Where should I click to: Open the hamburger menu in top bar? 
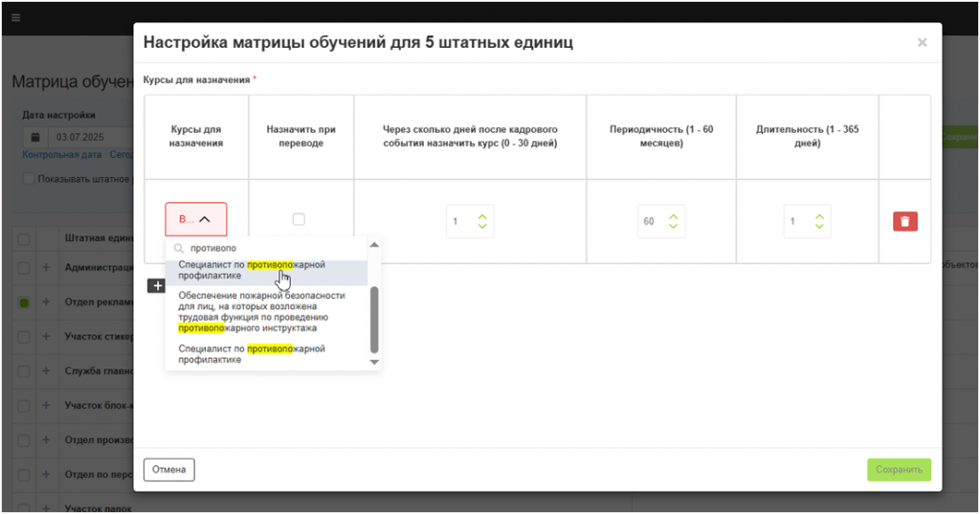click(x=15, y=18)
